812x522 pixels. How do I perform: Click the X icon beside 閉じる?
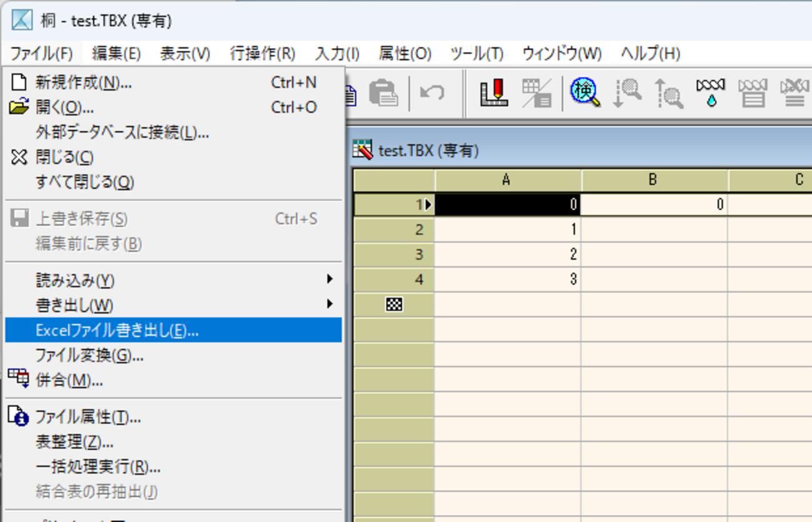19,157
